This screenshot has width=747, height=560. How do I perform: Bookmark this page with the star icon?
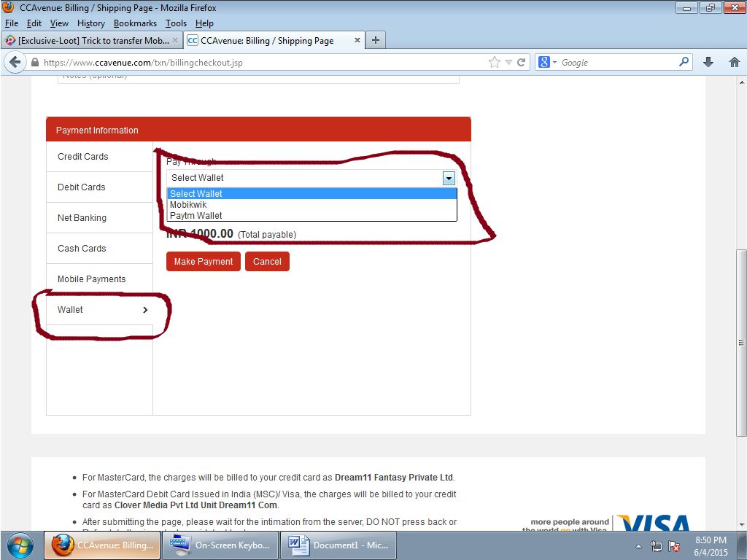[x=494, y=63]
